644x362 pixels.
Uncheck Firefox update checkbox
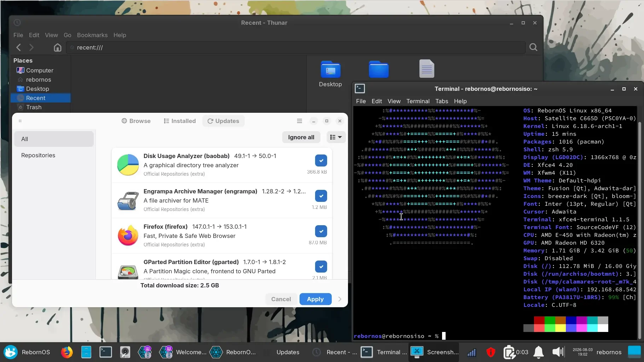click(321, 231)
